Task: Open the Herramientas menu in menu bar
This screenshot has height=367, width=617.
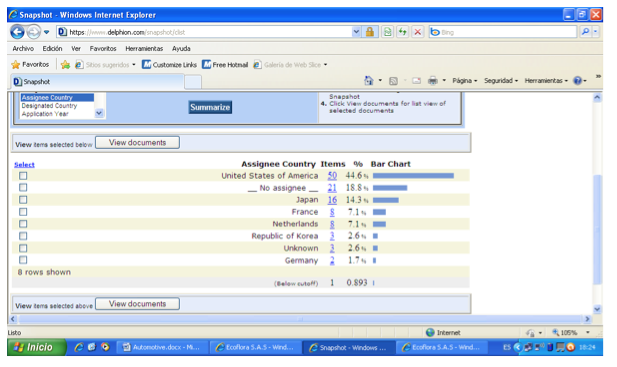Action: point(144,48)
